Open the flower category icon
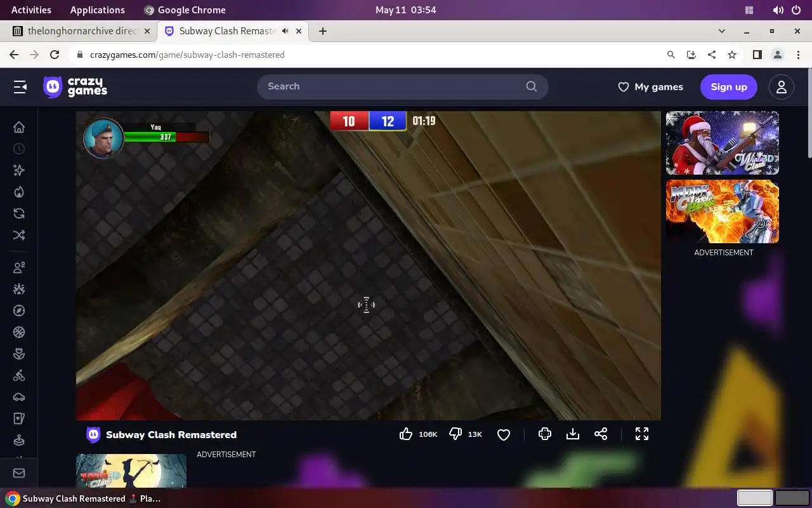The width and height of the screenshot is (812, 508). (x=19, y=354)
